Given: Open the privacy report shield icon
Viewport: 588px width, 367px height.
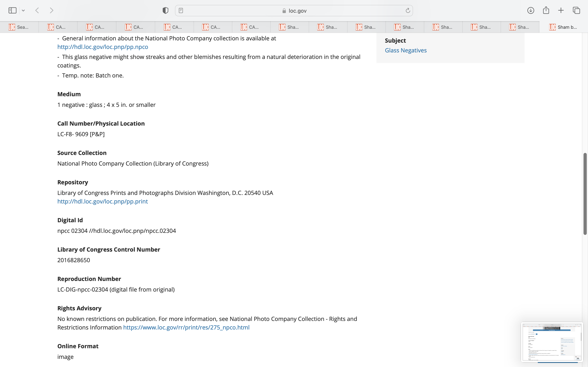Looking at the screenshot, I should pyautogui.click(x=165, y=10).
